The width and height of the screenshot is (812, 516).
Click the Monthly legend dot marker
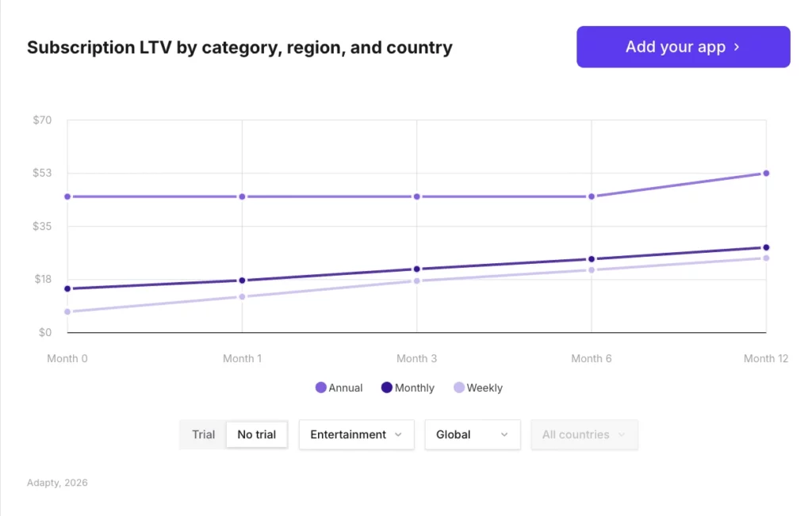(x=385, y=388)
